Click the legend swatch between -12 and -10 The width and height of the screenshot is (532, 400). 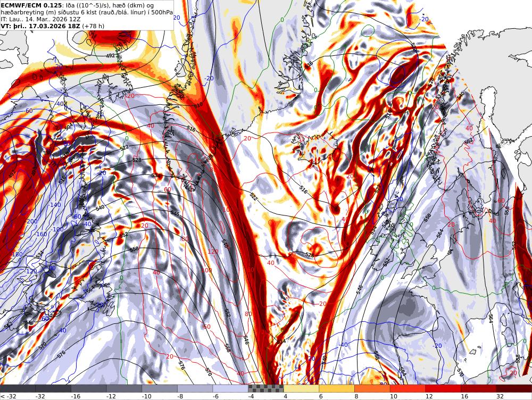pyautogui.click(x=124, y=388)
